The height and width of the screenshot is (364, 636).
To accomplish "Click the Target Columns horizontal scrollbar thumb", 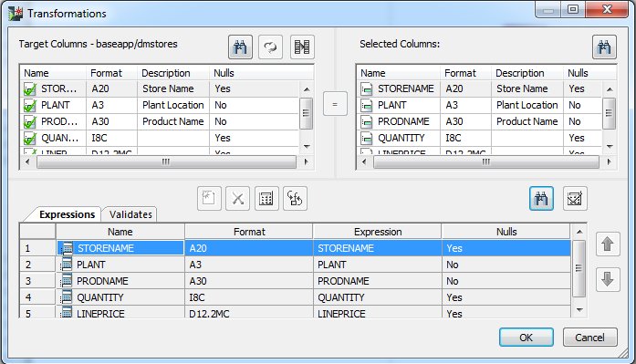I will pos(166,161).
